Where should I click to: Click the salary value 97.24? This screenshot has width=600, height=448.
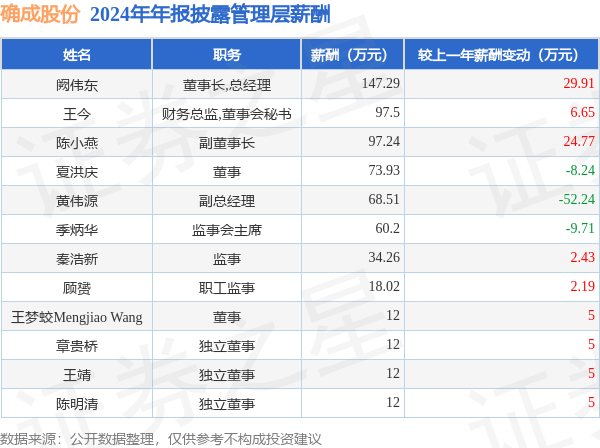pos(384,141)
